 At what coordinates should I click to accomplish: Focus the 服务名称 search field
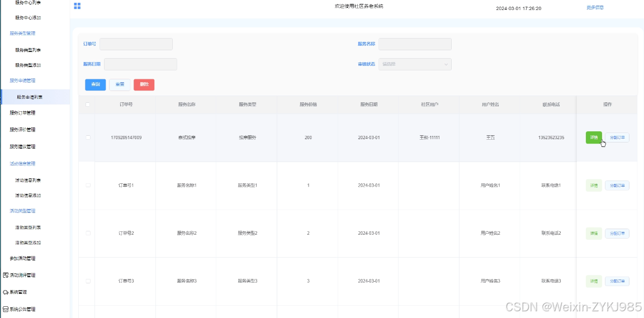click(415, 44)
